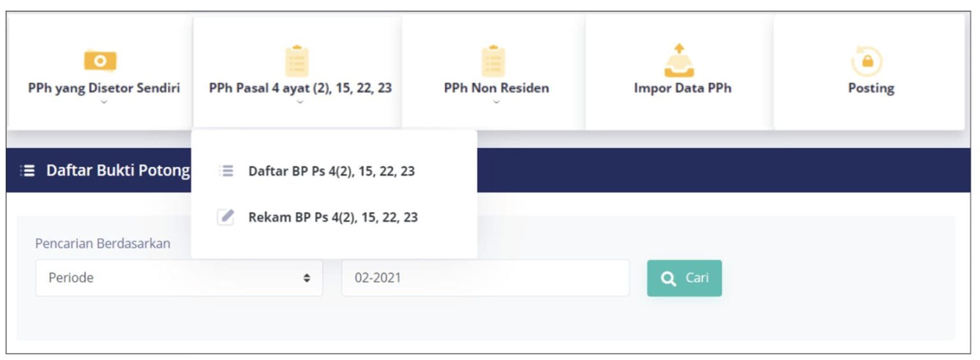Click the magnifier icon on Cari button
The height and width of the screenshot is (360, 980).
click(668, 278)
